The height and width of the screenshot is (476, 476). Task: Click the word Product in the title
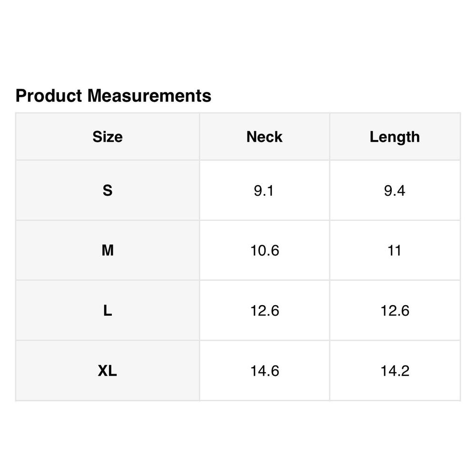click(x=49, y=96)
